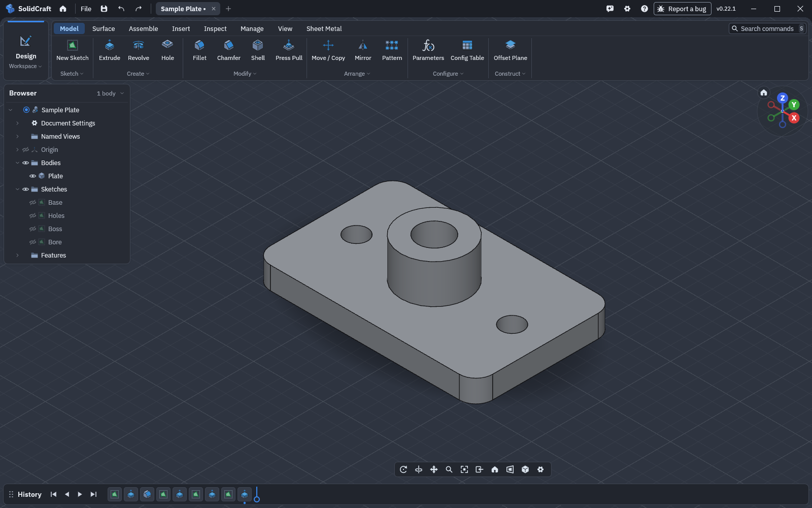Screen dimensions: 812x508
Task: Apply the Fillet tool
Action: [199, 51]
